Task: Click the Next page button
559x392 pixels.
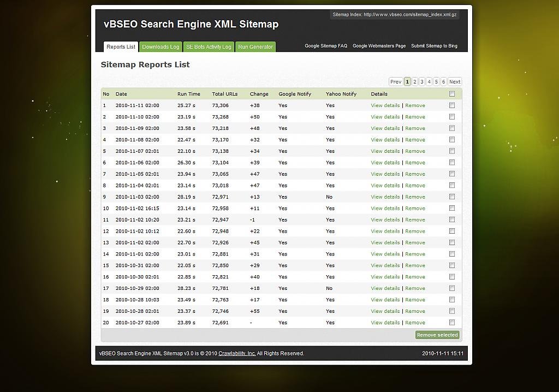Action: pos(455,82)
